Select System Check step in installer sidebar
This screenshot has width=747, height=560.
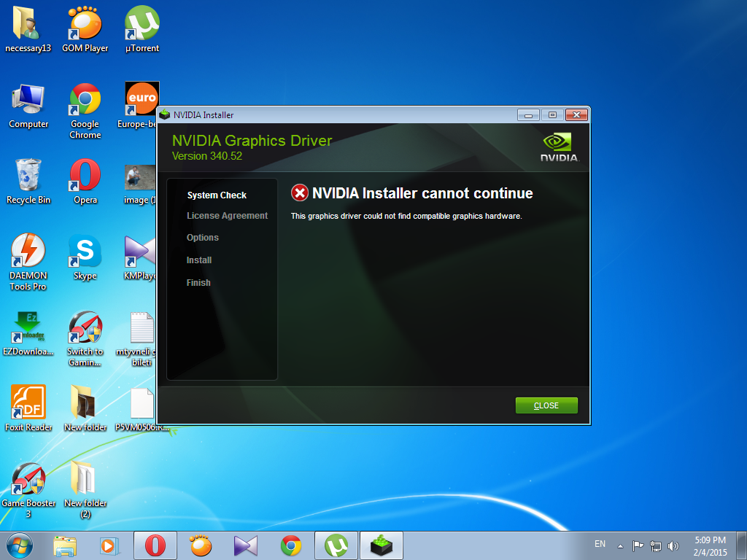point(217,195)
